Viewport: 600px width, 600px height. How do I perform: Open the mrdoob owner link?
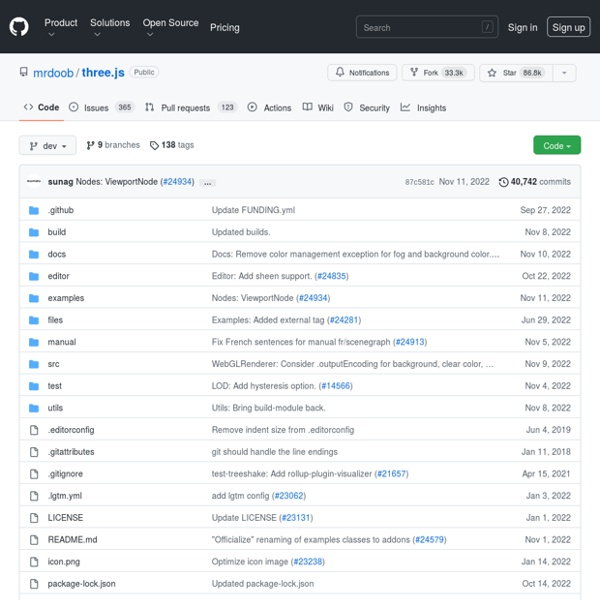(53, 73)
